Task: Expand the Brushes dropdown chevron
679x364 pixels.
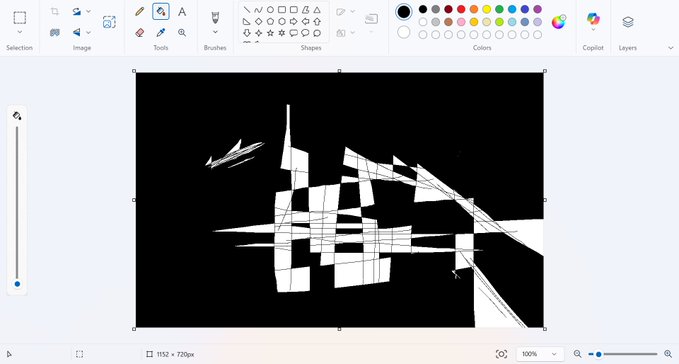Action: tap(215, 32)
